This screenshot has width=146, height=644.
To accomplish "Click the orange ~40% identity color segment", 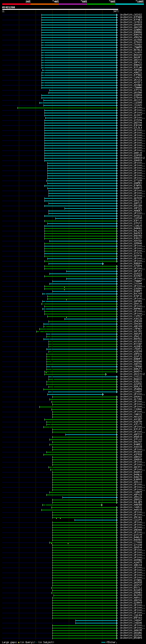I will tap(45, 4).
